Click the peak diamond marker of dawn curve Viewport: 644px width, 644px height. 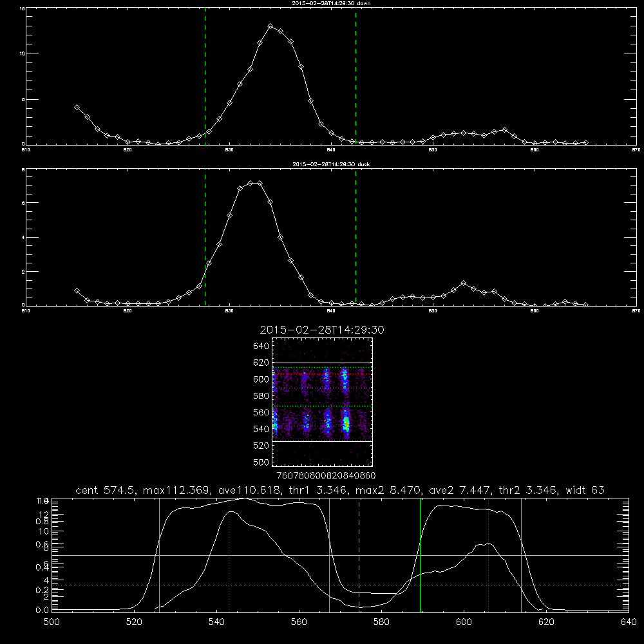point(270,26)
